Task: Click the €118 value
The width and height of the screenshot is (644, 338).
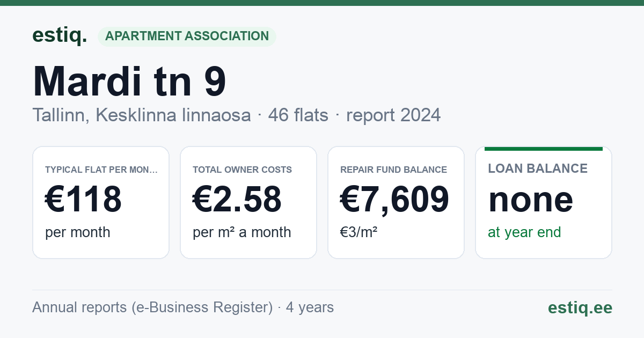Action: coord(83,199)
